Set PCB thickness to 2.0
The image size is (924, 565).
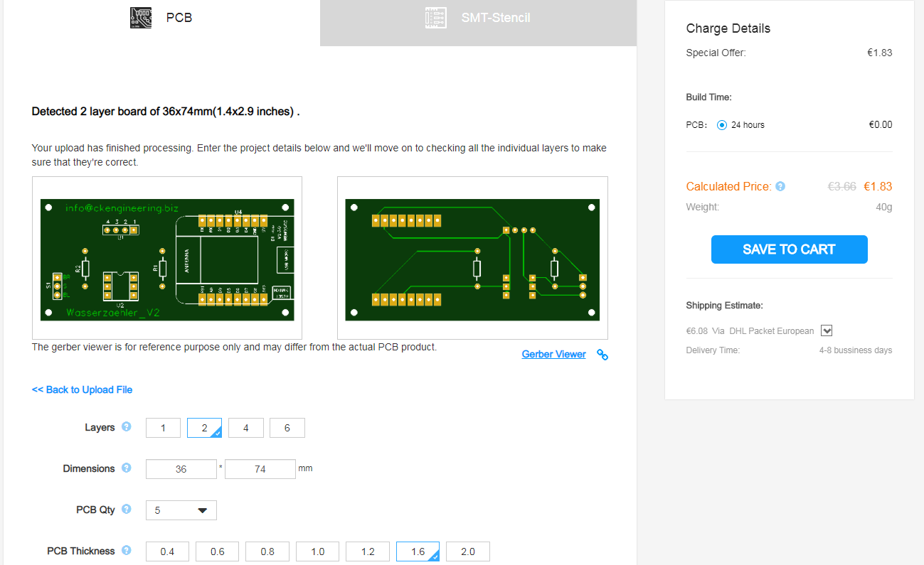(x=468, y=551)
